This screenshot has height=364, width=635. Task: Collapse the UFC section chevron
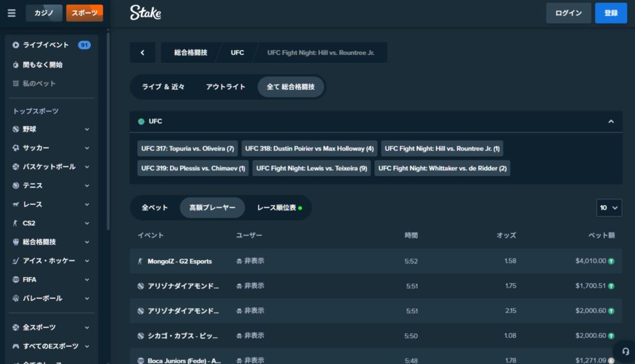(611, 122)
